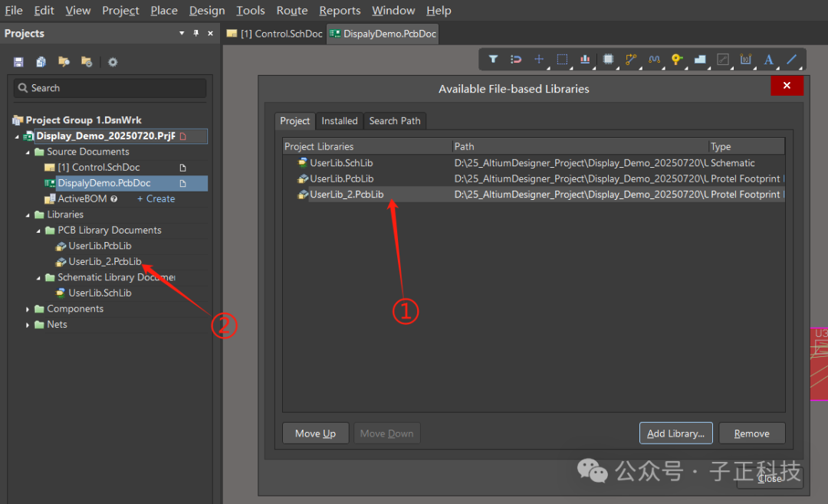Click the help question mark next to ActiveBOM
Screen dimensions: 828x504
click(113, 199)
